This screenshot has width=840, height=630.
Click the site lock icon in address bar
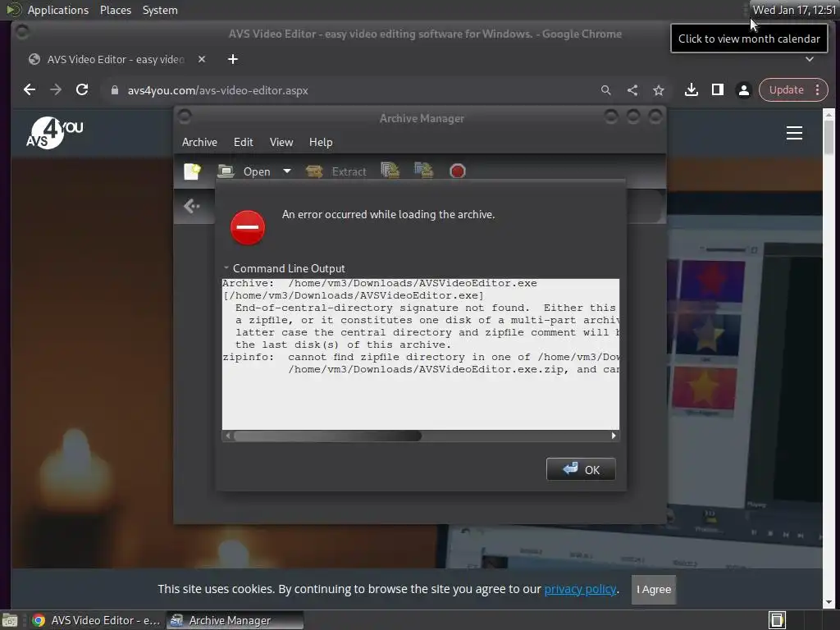pyautogui.click(x=114, y=90)
